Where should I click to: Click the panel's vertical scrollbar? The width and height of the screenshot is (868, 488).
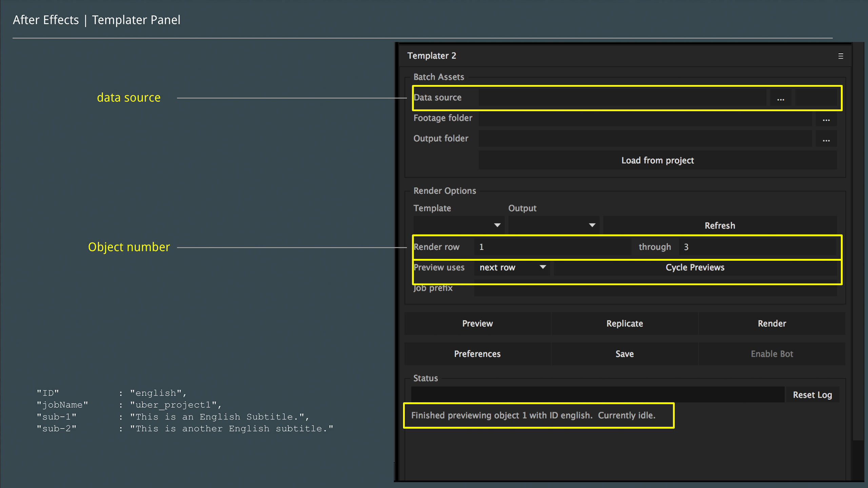[858, 241]
